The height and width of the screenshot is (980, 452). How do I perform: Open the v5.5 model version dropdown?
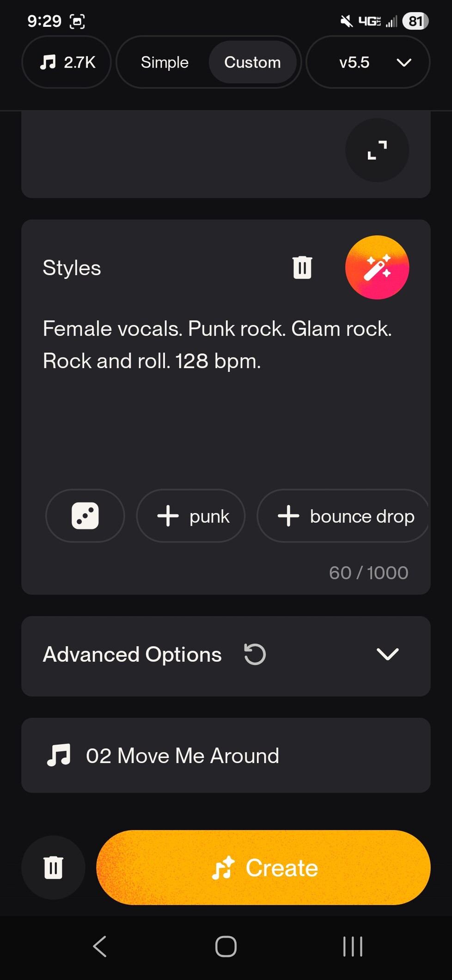point(368,62)
